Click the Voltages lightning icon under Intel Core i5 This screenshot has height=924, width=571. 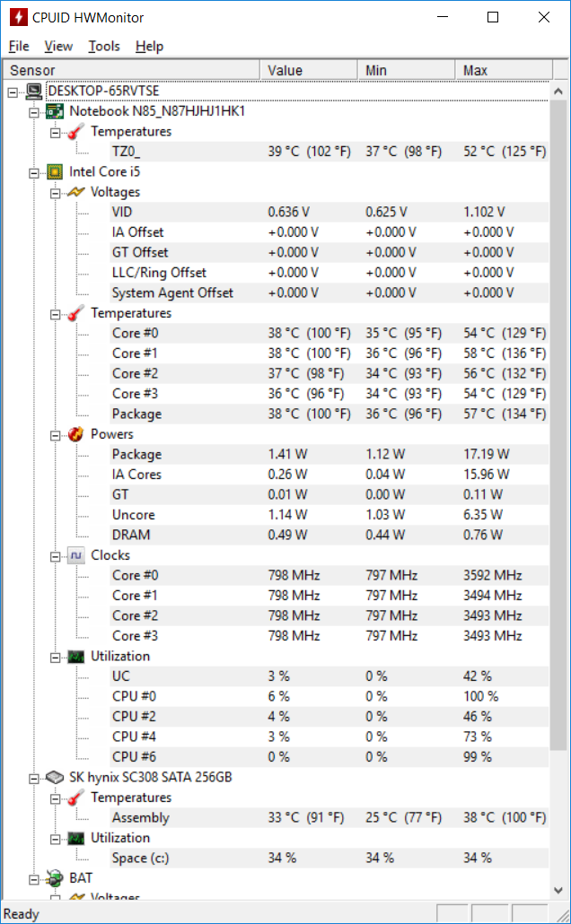(75, 192)
